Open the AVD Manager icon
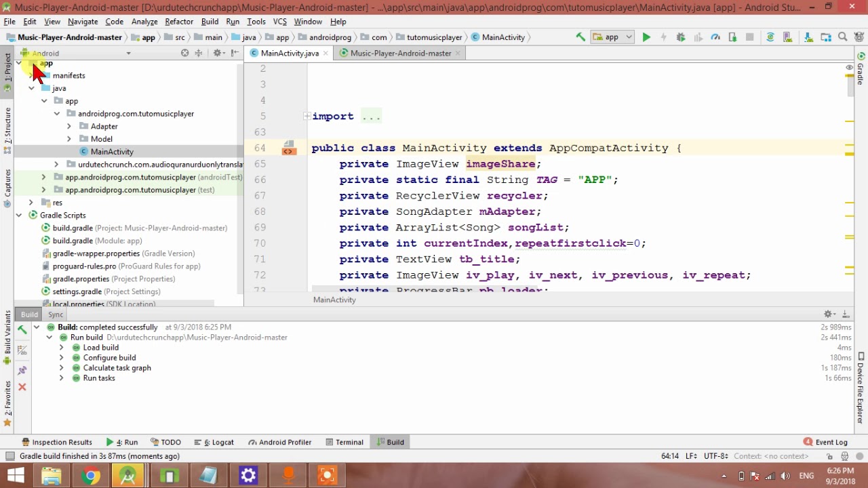This screenshot has height=488, width=868. 788,37
